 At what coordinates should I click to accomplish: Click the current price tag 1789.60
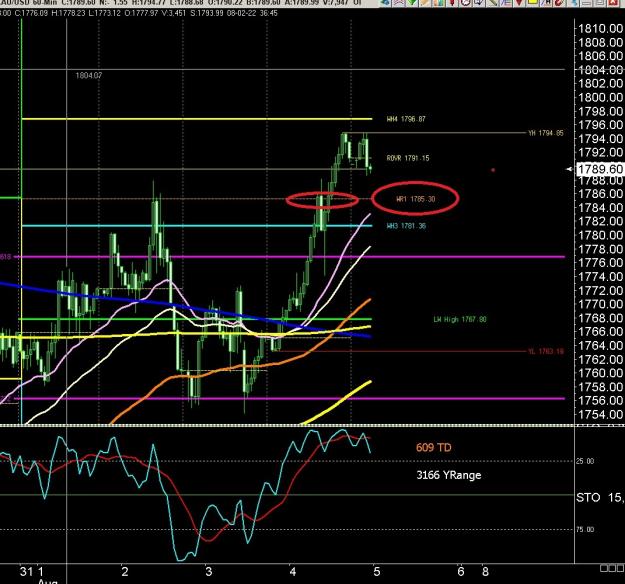click(x=599, y=169)
